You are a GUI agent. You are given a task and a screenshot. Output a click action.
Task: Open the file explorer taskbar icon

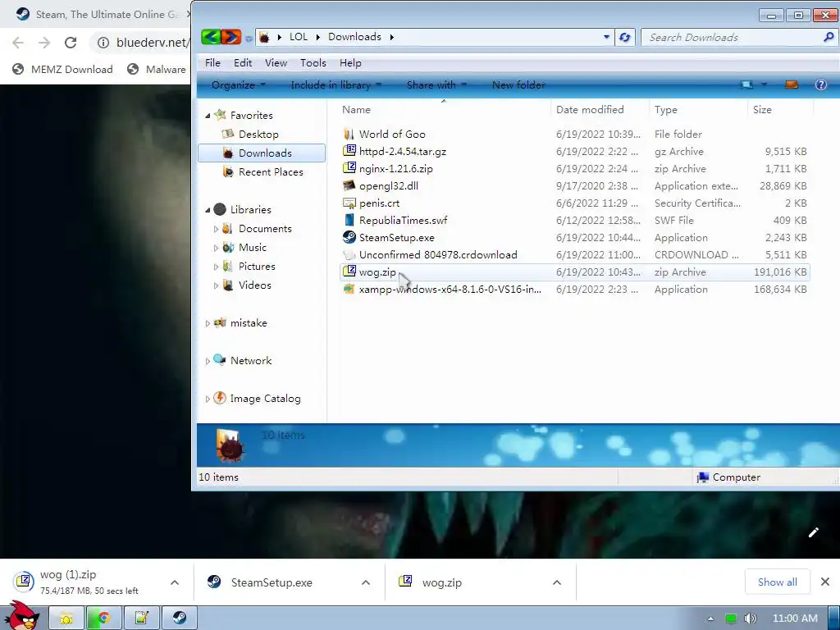coord(66,619)
